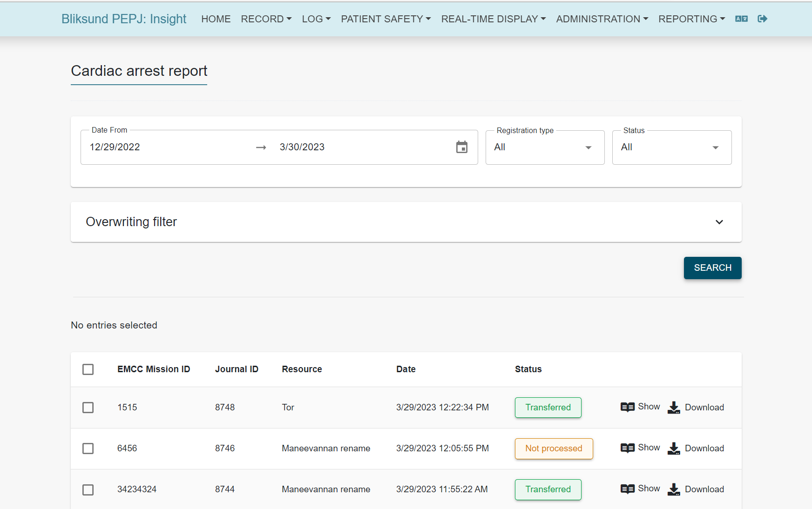Open the LOG menu

point(316,19)
